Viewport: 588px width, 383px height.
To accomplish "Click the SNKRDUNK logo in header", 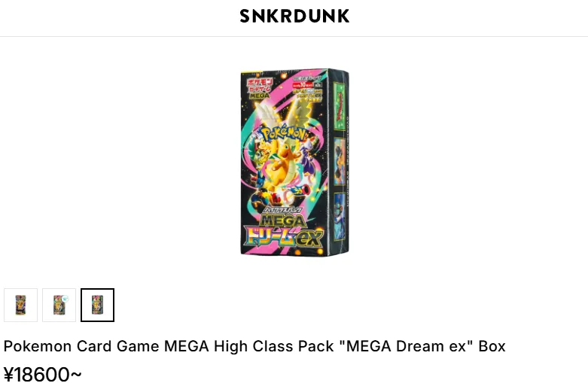I will tap(294, 16).
